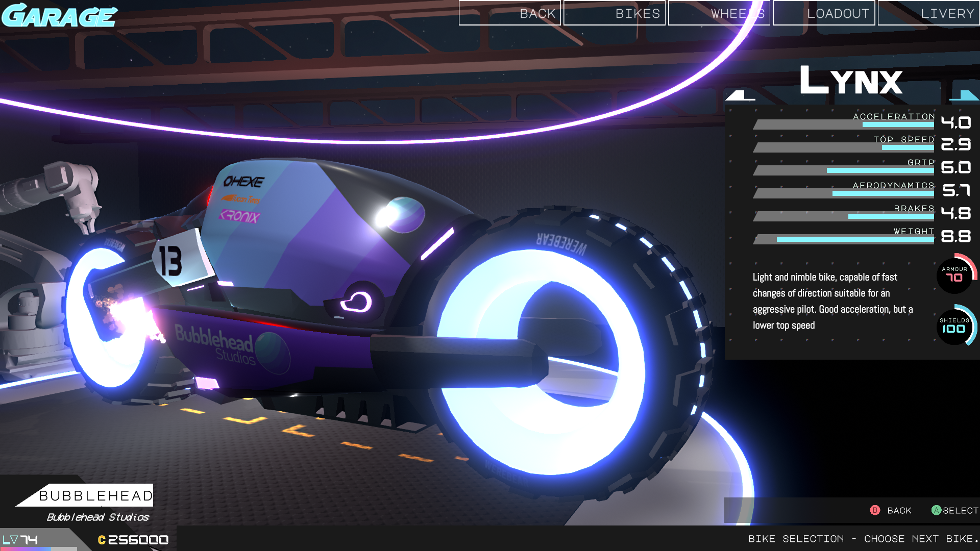
Task: Click the previous bike arrow left of Lynx
Action: pos(739,95)
